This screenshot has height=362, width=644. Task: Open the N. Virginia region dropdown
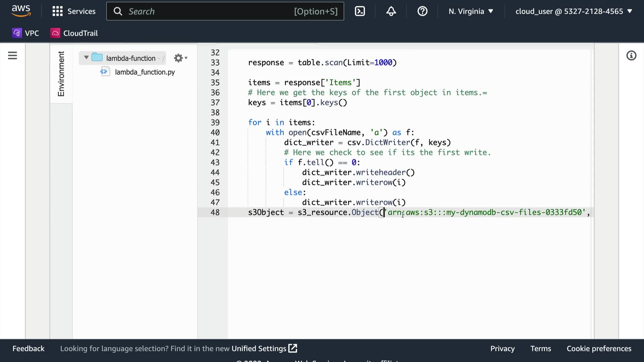[x=471, y=11]
